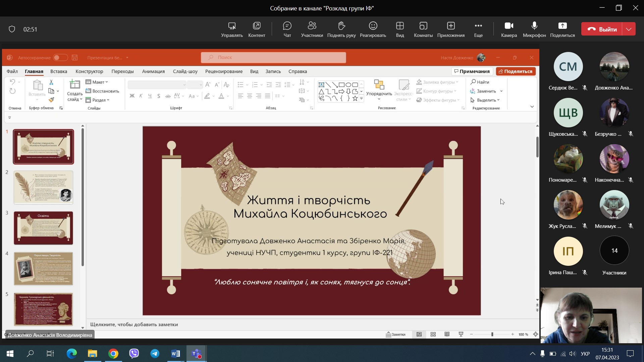Toggle the Microphone mute
The height and width of the screenshot is (362, 644).
(534, 26)
